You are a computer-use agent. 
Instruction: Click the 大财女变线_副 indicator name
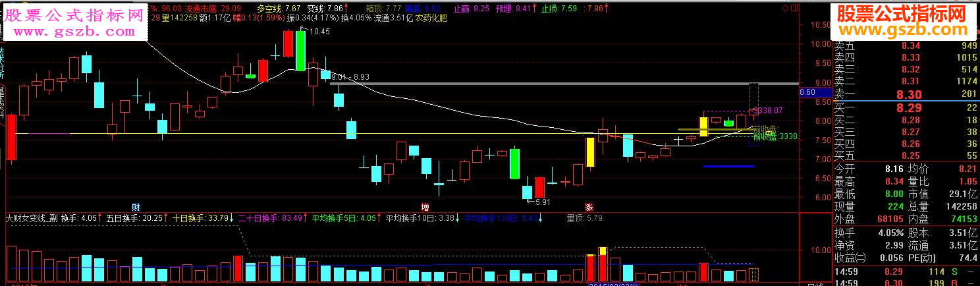click(32, 218)
